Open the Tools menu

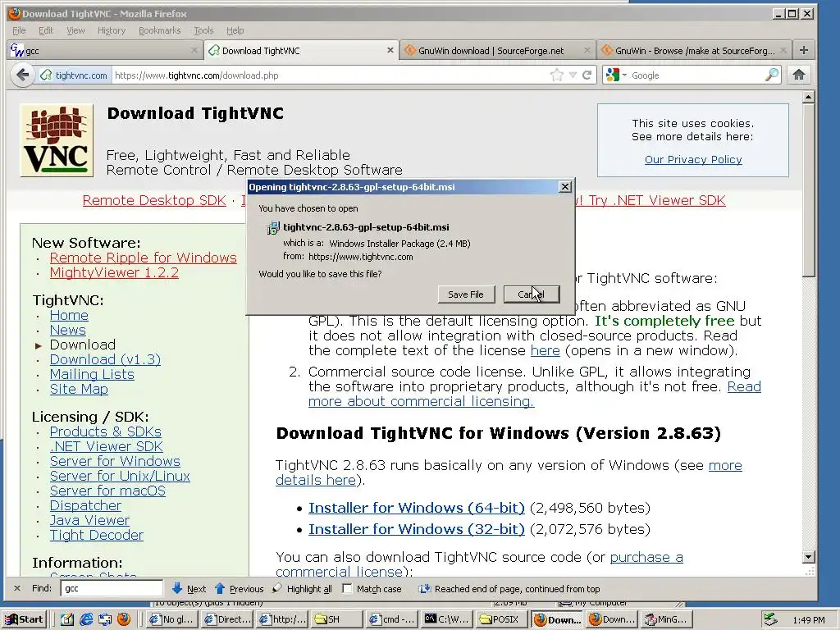click(x=203, y=30)
